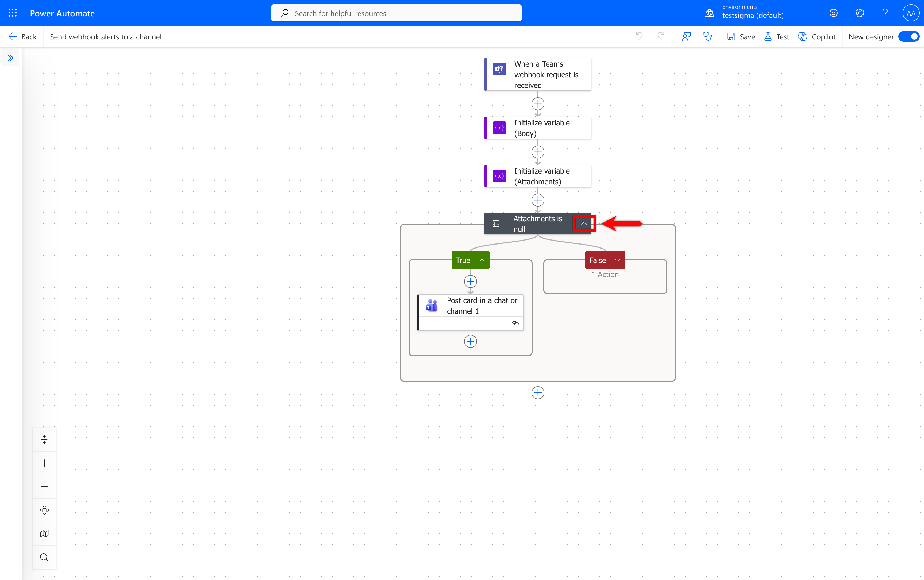Click the canvas expand/collapse vertical icon
The height and width of the screenshot is (580, 924).
44,439
